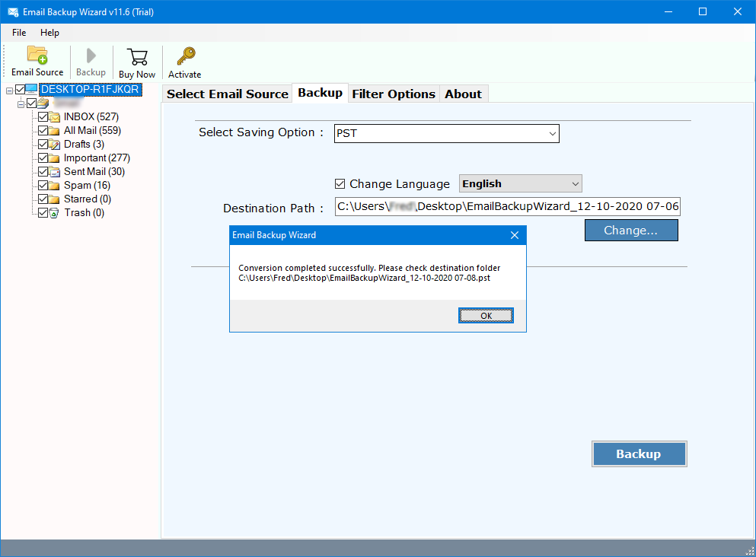Uncheck the Starred (0) checkbox
The image size is (756, 557).
click(x=43, y=199)
